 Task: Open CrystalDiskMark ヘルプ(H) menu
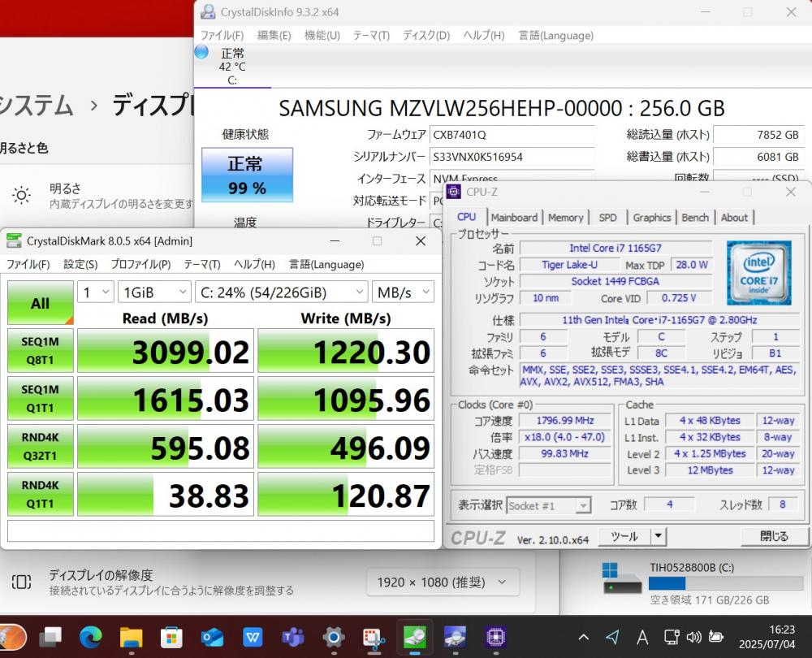(x=254, y=264)
